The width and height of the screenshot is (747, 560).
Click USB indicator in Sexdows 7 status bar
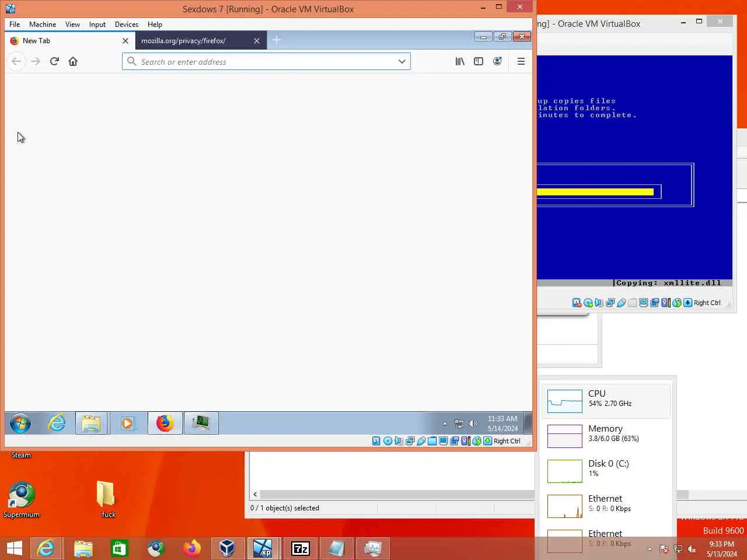coord(421,441)
